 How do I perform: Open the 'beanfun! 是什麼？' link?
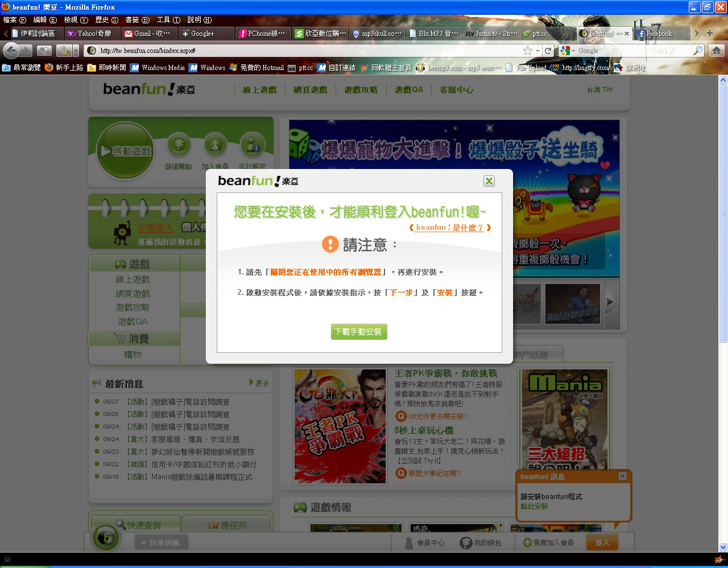[x=450, y=228]
